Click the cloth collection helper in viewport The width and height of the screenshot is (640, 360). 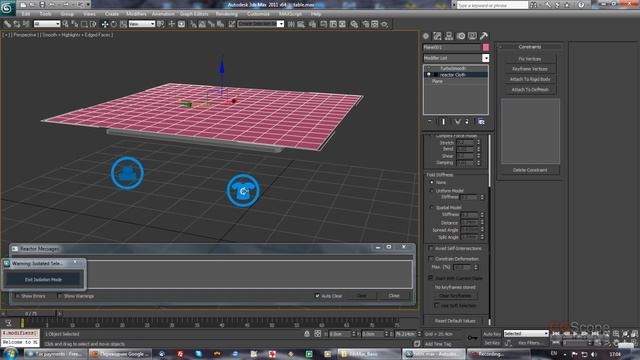(x=243, y=190)
